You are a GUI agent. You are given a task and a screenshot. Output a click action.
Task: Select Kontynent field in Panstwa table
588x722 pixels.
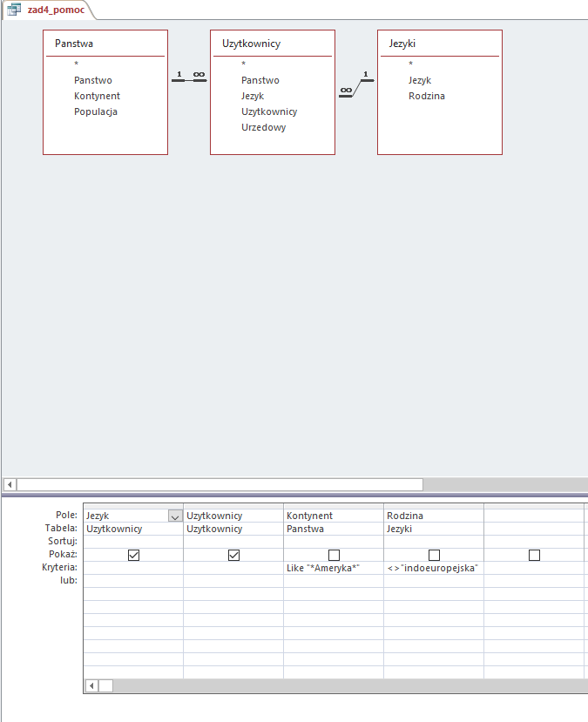pyautogui.click(x=97, y=96)
